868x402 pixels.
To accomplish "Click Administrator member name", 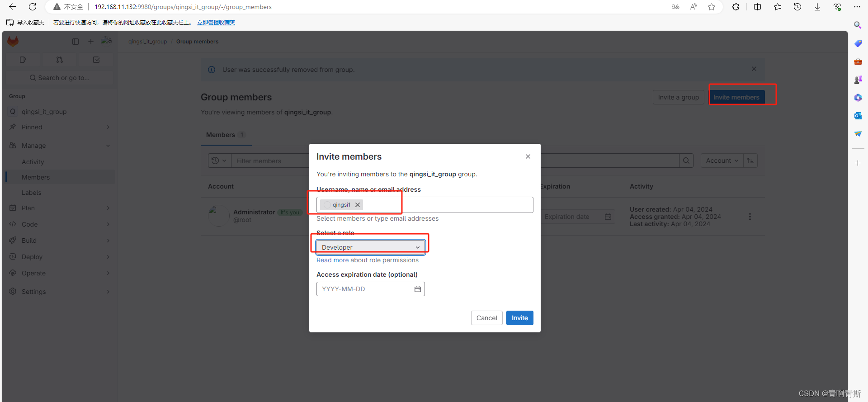I will click(x=254, y=212).
